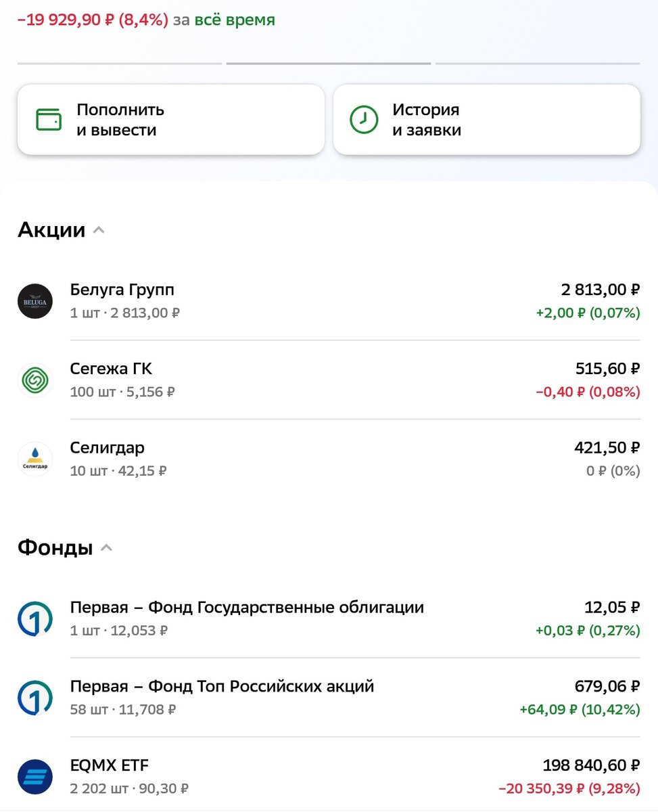This screenshot has height=812, width=658.
Task: Open the Белуга Групп logo icon
Action: click(35, 301)
